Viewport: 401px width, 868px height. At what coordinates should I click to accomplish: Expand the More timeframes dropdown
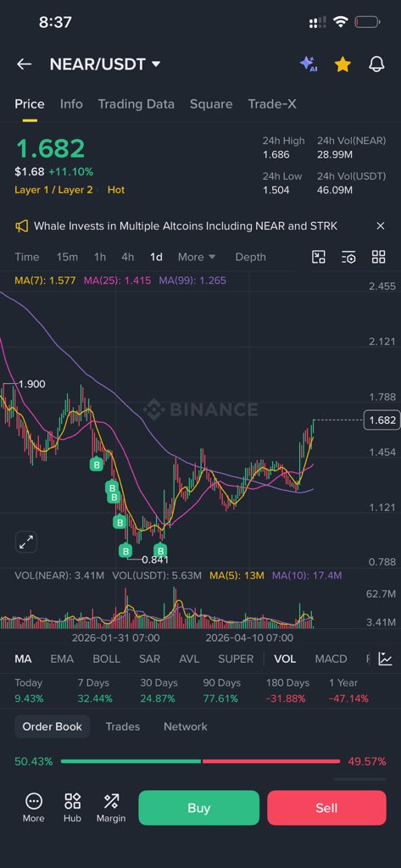coord(197,257)
